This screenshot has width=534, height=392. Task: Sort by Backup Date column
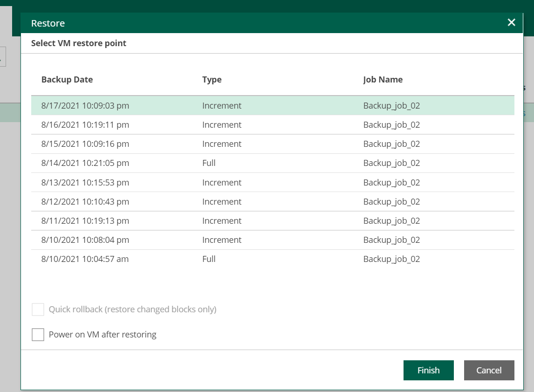(x=67, y=79)
